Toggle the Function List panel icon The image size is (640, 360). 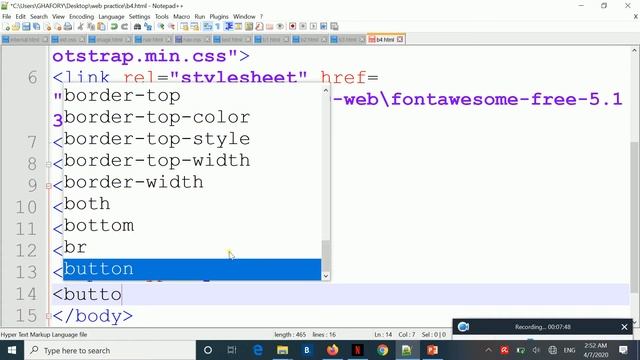click(x=259, y=27)
